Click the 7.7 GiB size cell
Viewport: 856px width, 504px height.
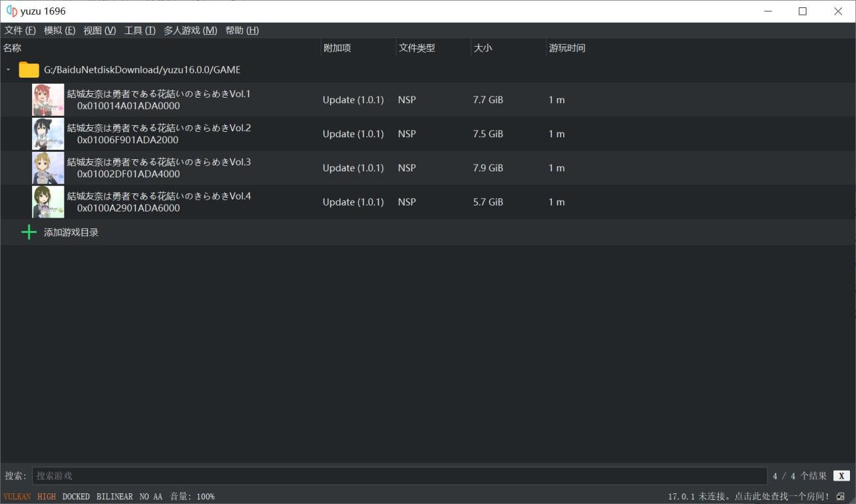[x=488, y=100]
